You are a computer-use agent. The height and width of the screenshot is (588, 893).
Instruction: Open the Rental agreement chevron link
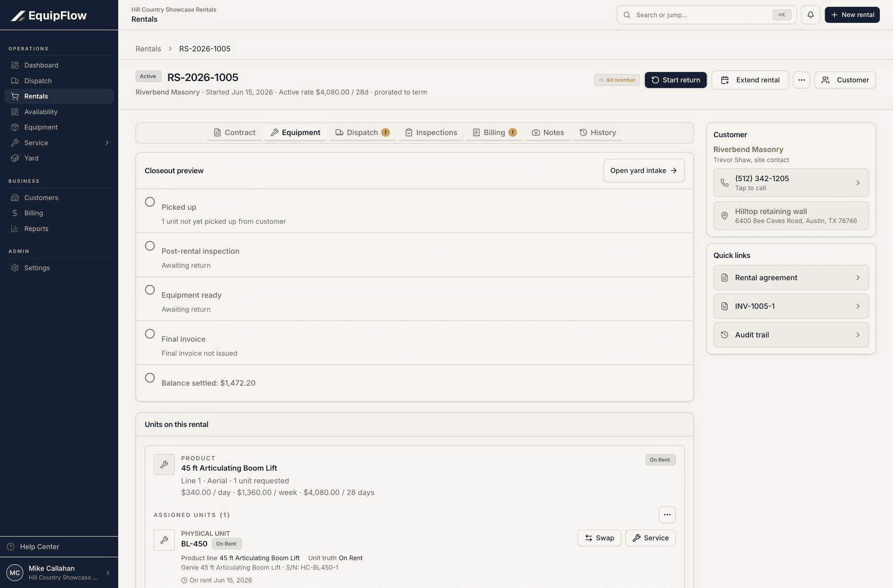858,278
